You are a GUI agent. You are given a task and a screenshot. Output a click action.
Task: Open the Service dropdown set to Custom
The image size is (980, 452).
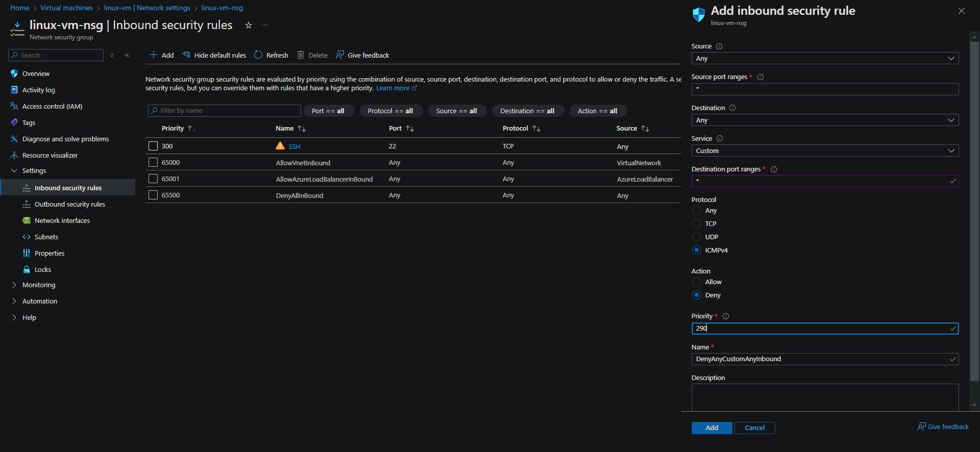coord(825,150)
